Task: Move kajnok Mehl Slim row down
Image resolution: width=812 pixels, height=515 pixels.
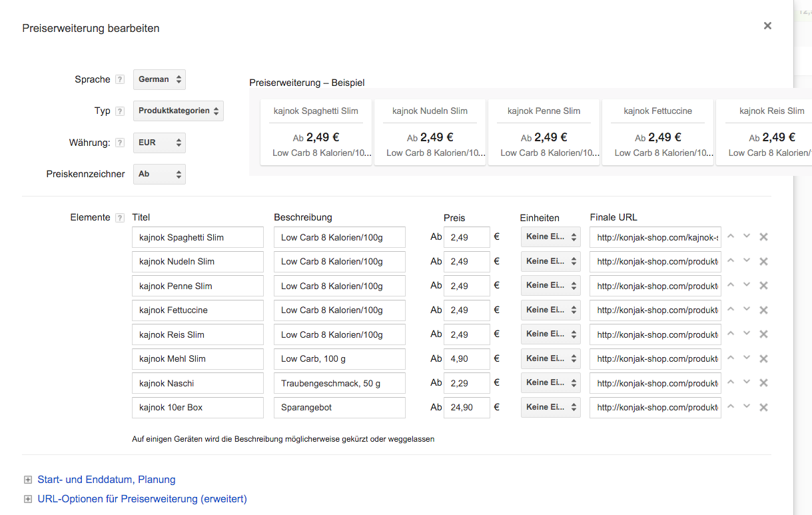Action: [747, 358]
